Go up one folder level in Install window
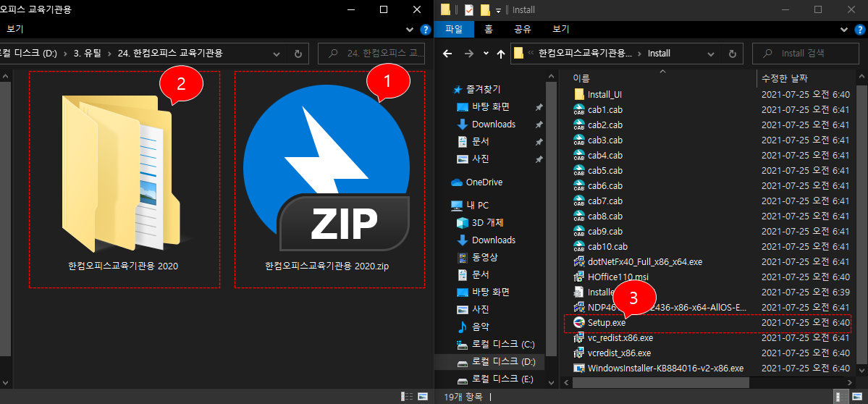 501,54
